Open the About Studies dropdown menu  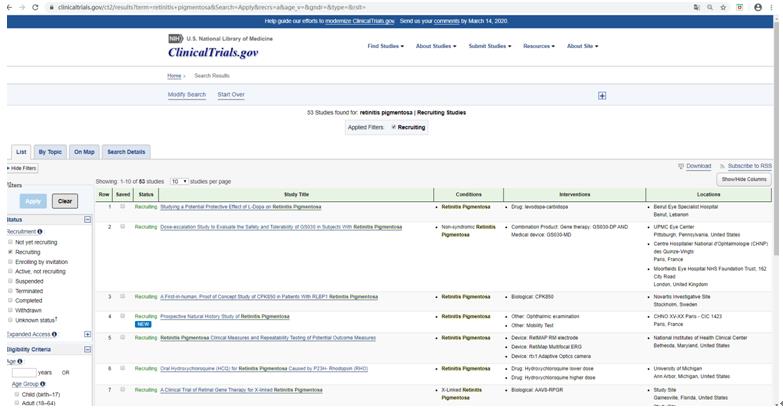pos(436,46)
